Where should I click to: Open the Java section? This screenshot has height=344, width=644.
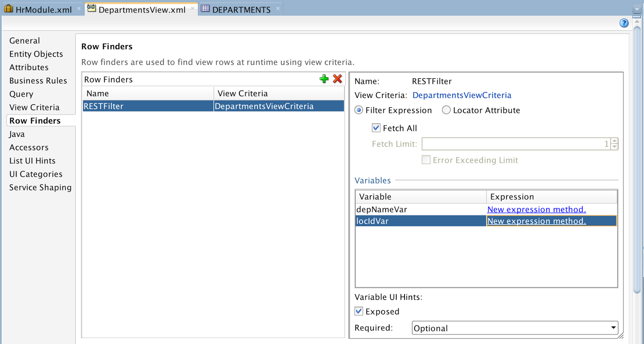pos(17,134)
